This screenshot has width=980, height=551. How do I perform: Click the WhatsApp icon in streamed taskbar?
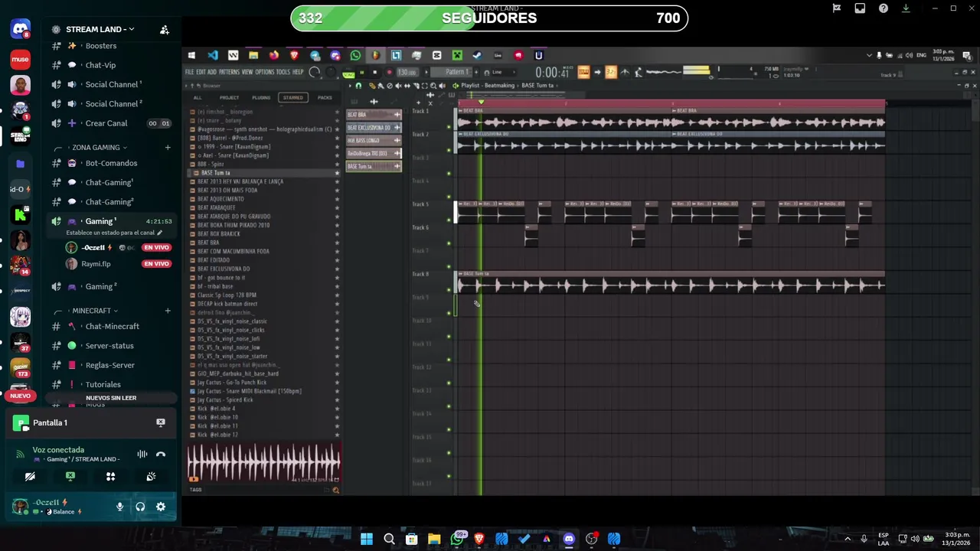[x=355, y=55]
